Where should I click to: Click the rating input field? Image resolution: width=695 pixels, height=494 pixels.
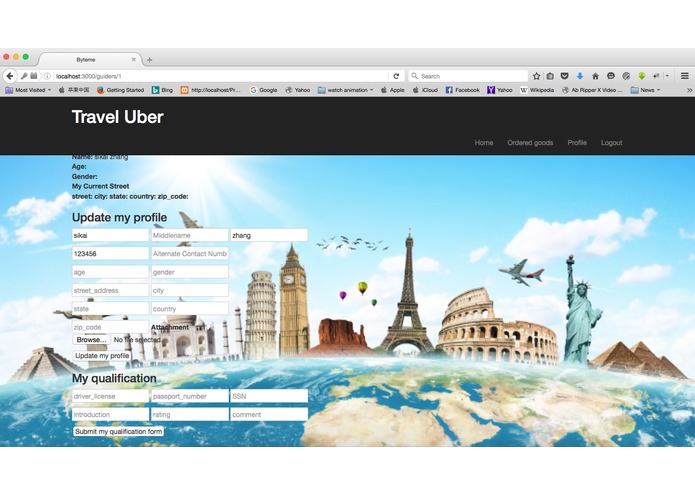coord(190,414)
